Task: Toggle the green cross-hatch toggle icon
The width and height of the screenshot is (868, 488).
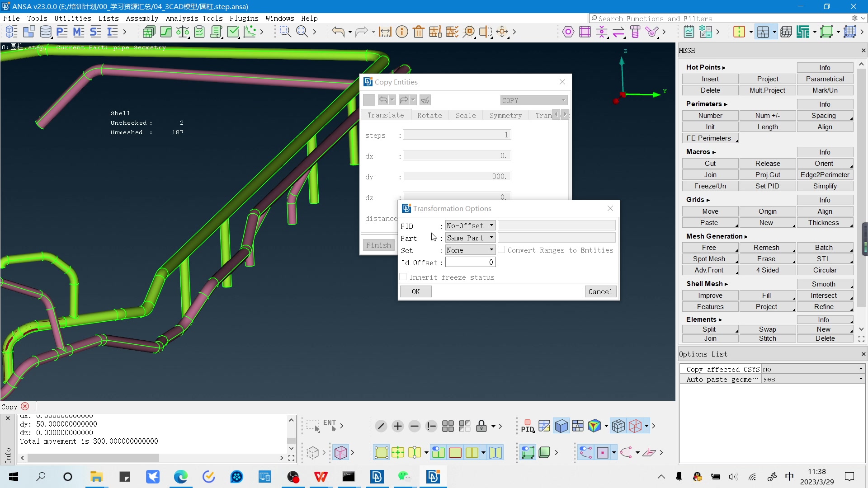Action: click(398, 452)
